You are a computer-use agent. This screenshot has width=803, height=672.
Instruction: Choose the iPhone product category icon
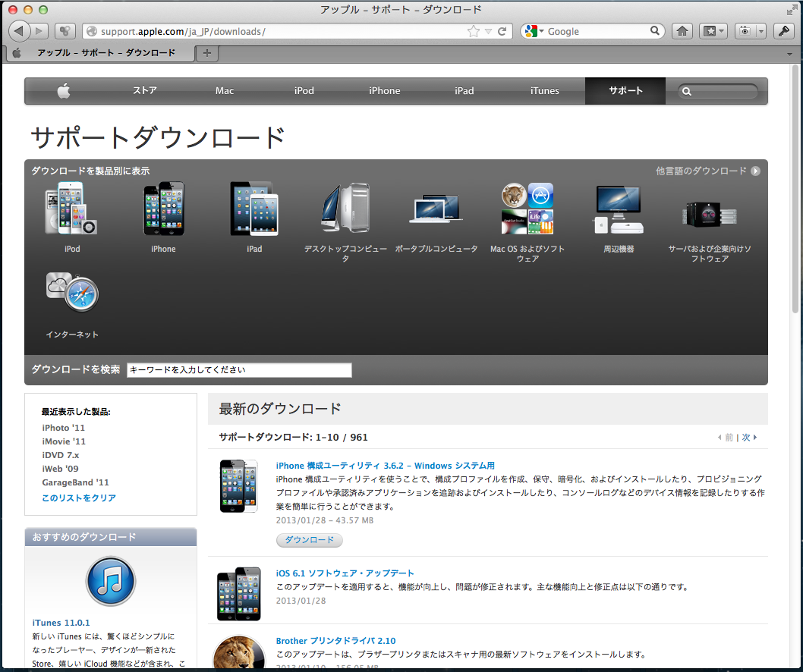click(163, 209)
